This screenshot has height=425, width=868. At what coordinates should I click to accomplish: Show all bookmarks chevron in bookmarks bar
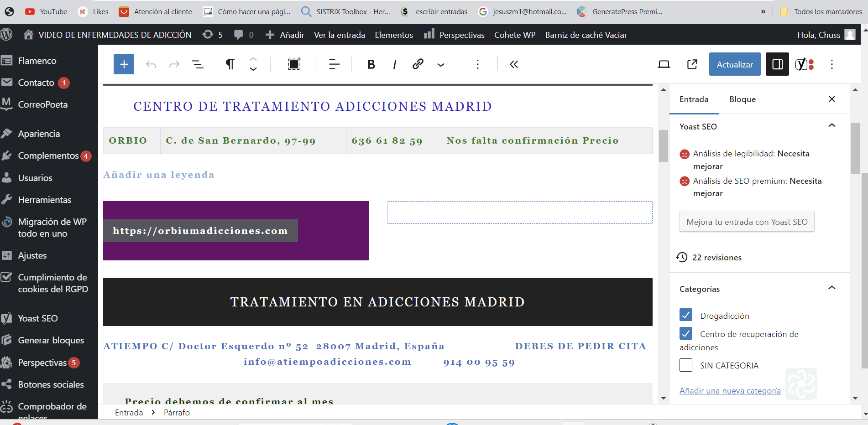pos(763,11)
